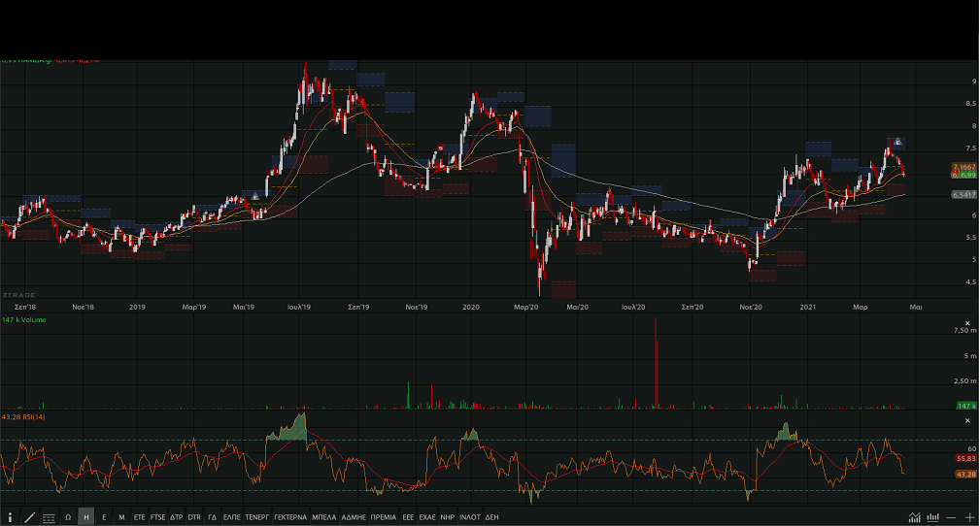Switch to the E weekly timeframe
The image size is (980, 526).
point(104,517)
